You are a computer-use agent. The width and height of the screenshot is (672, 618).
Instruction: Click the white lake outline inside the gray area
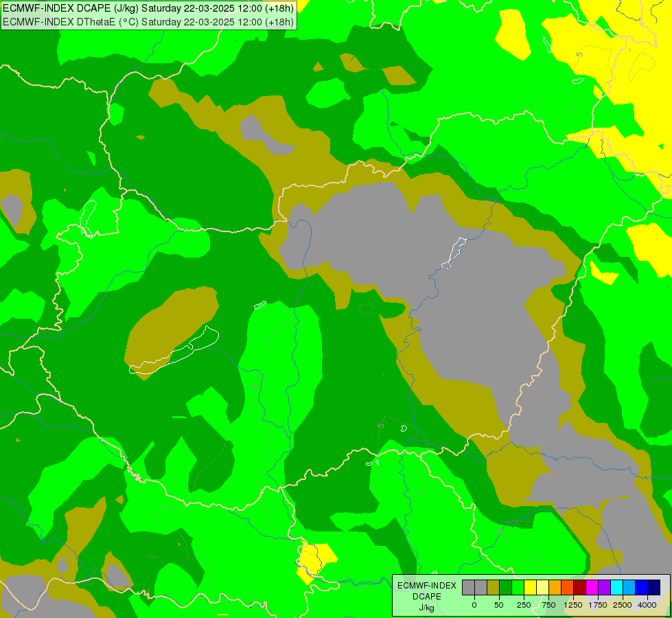tap(454, 253)
